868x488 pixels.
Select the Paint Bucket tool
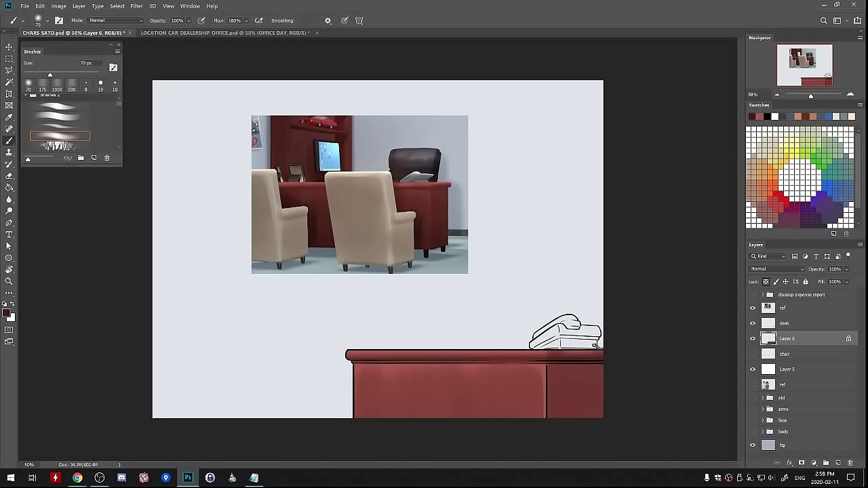click(9, 188)
